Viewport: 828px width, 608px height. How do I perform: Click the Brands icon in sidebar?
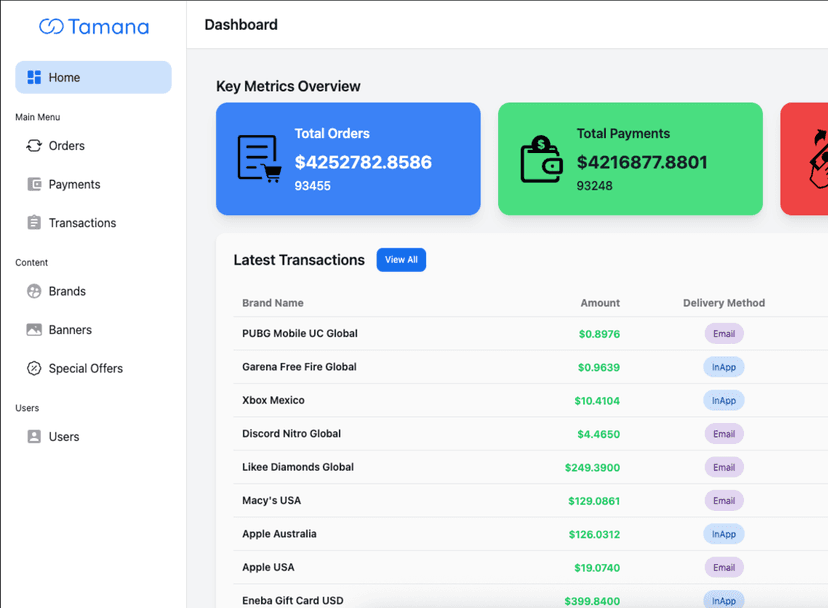(34, 291)
